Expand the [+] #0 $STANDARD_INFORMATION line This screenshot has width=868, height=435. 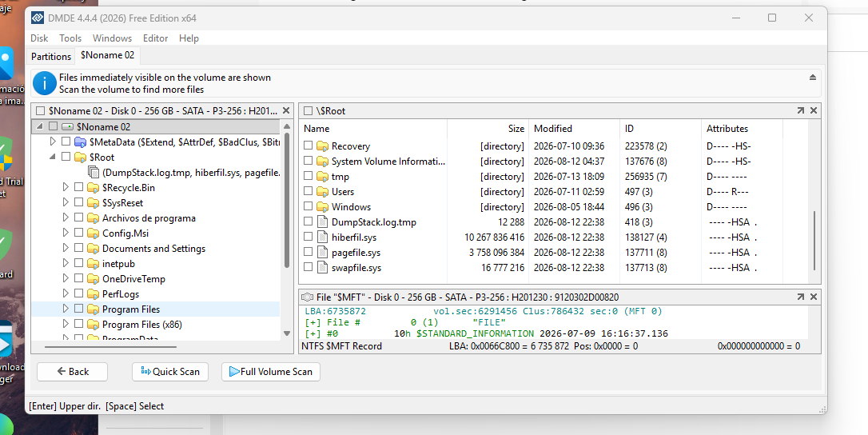tap(312, 333)
